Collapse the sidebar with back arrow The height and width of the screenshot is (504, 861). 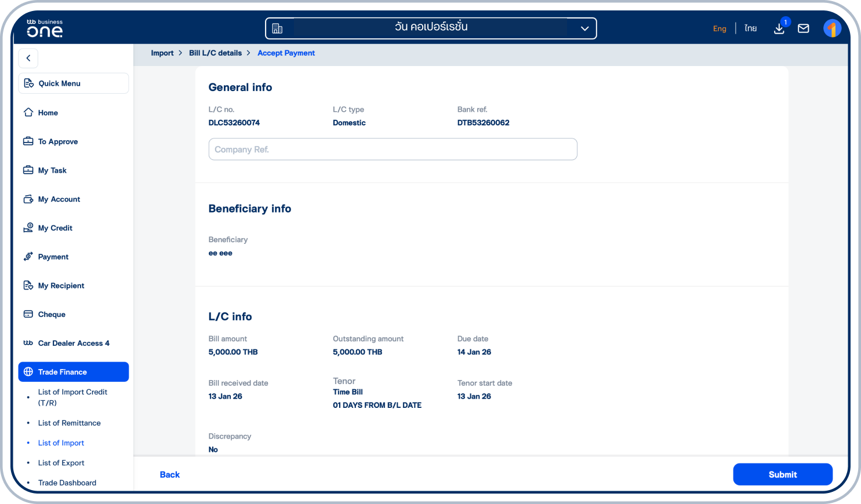(28, 58)
